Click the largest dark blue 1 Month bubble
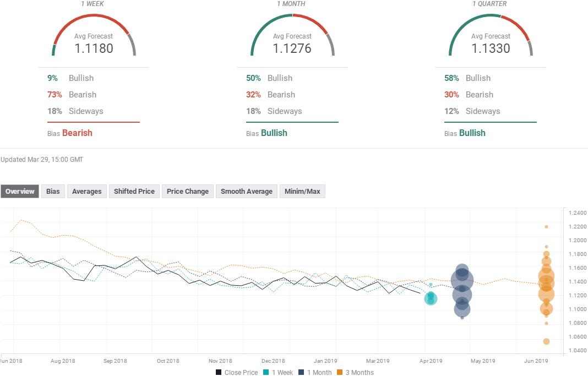Image resolution: width=588 pixels, height=376 pixels. 462,281
